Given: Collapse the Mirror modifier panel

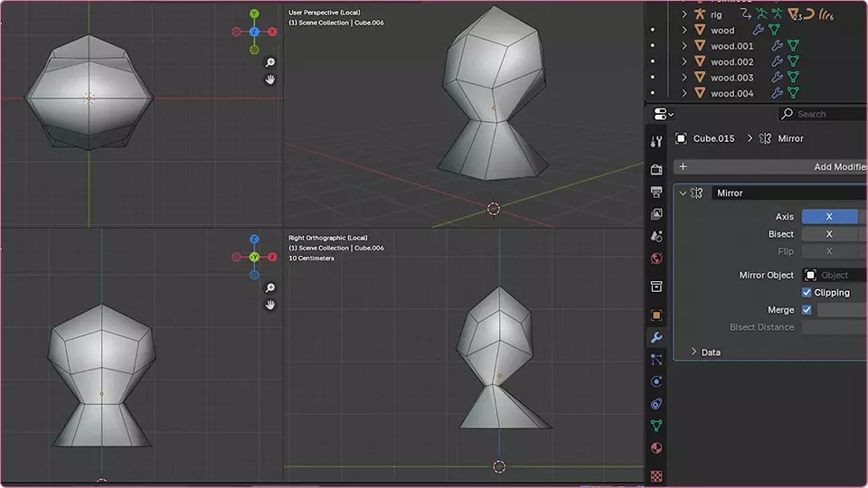Looking at the screenshot, I should click(683, 192).
